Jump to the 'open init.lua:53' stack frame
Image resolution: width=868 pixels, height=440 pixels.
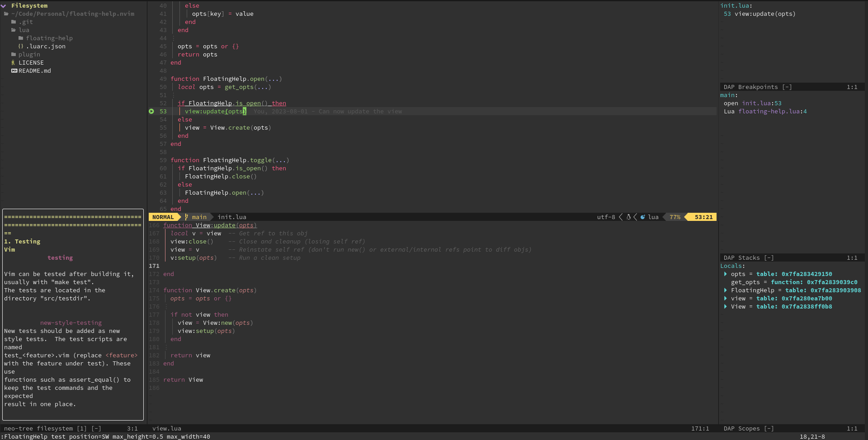pyautogui.click(x=752, y=103)
